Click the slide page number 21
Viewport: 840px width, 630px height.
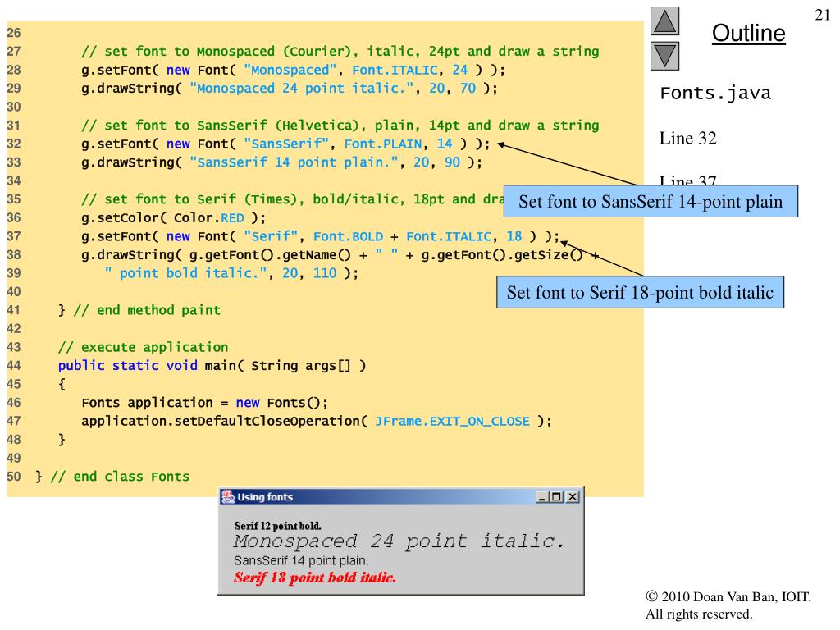click(x=822, y=15)
